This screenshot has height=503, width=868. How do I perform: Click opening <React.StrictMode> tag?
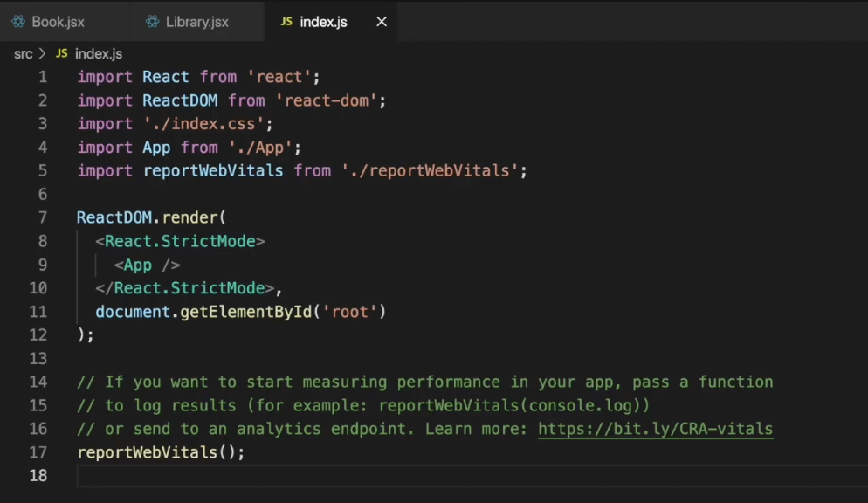180,241
